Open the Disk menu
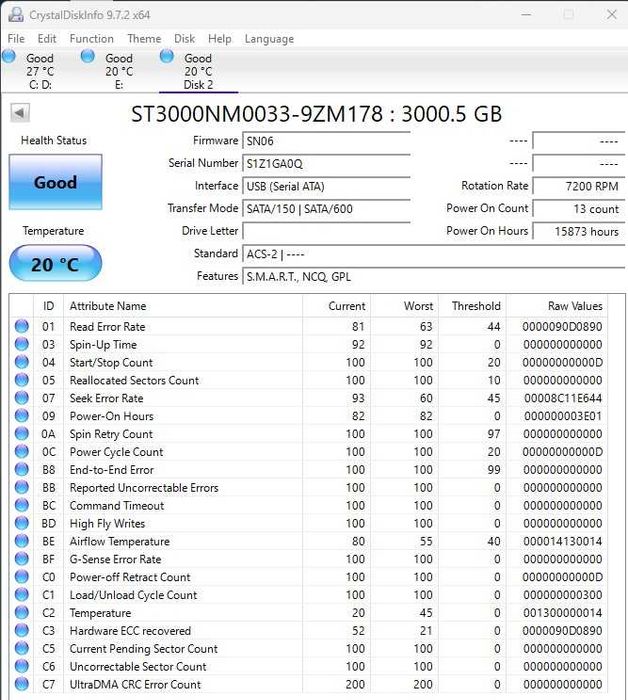 point(184,39)
